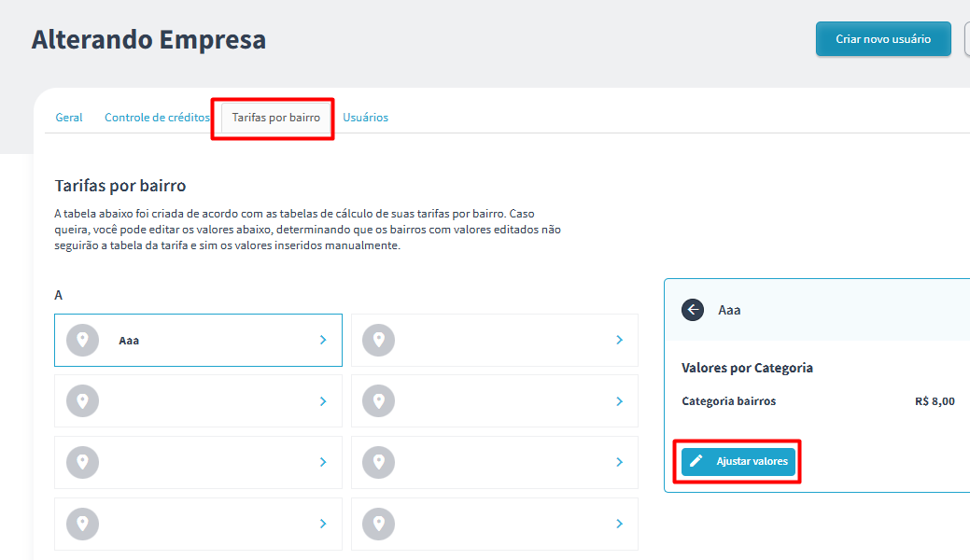This screenshot has width=970, height=560.
Task: Click the Categoria bairros label
Action: (729, 401)
